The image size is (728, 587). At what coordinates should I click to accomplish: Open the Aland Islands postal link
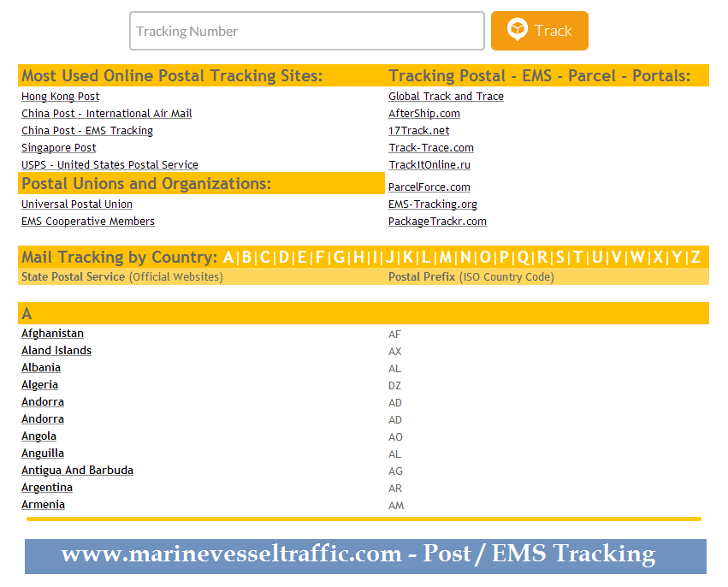click(56, 351)
